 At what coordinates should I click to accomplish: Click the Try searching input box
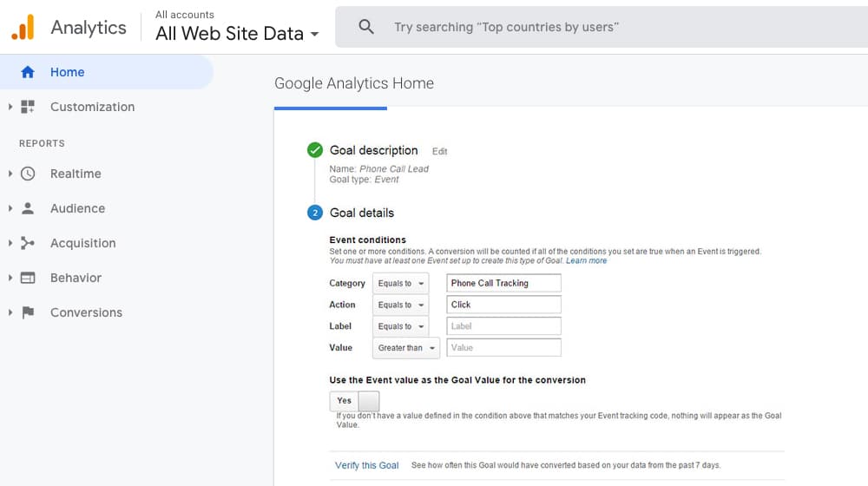tap(602, 27)
